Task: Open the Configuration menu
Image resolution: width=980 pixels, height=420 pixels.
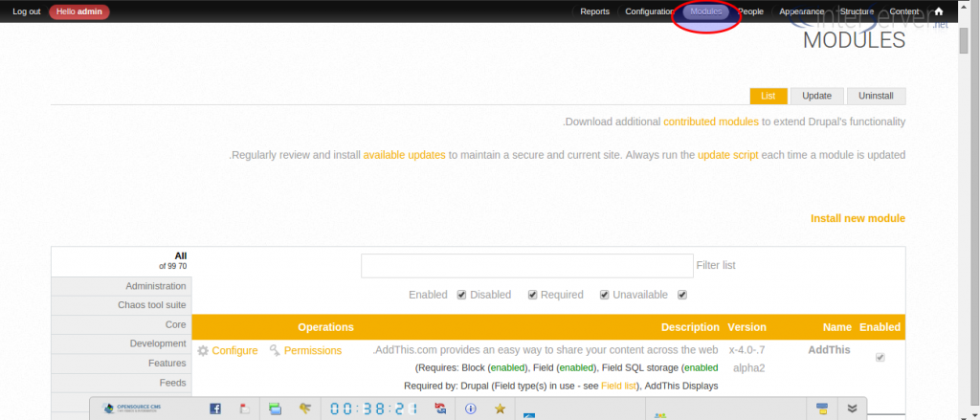Action: pyautogui.click(x=650, y=11)
